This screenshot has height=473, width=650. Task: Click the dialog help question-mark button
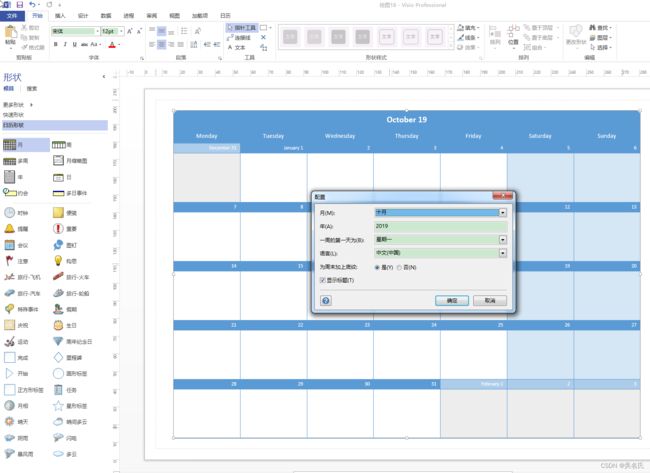pyautogui.click(x=326, y=301)
